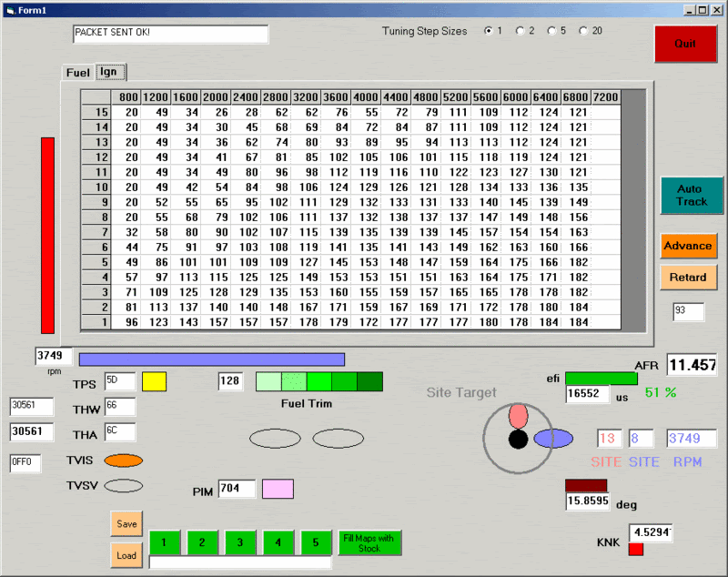Click the efi microseconds field 16552
This screenshot has width=728, height=577.
(x=587, y=394)
